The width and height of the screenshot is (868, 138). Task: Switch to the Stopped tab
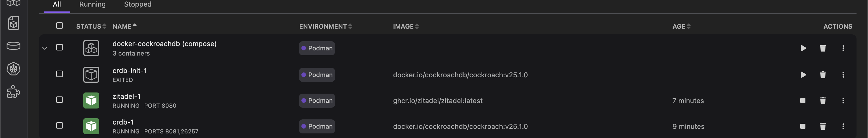pos(137,4)
